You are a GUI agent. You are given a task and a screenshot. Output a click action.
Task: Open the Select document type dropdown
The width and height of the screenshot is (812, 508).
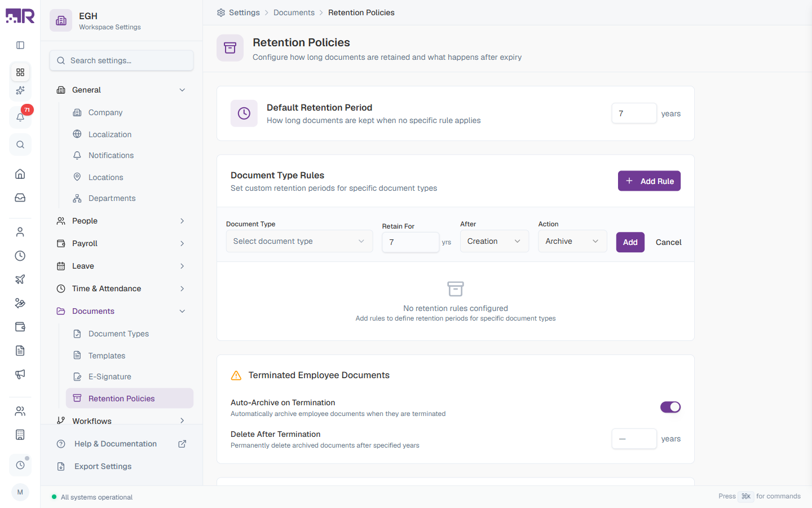299,241
